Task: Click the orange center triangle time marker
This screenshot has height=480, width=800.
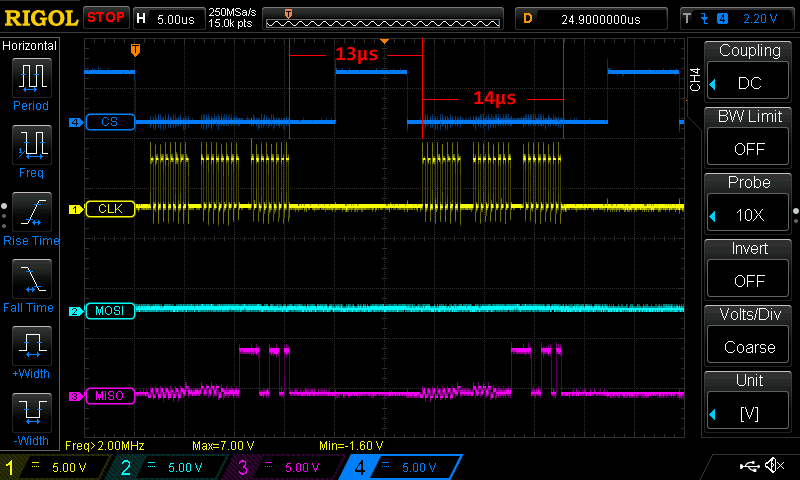Action: point(384,41)
